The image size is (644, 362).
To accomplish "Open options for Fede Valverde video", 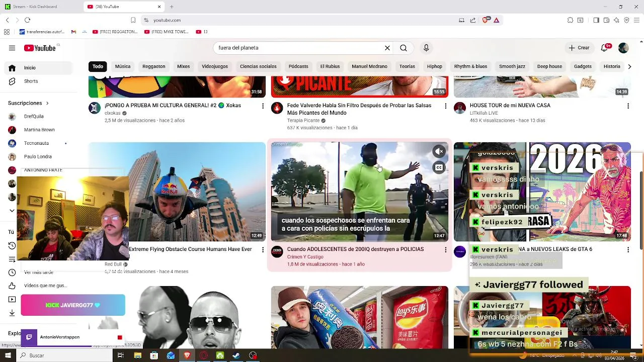I will 445,106.
